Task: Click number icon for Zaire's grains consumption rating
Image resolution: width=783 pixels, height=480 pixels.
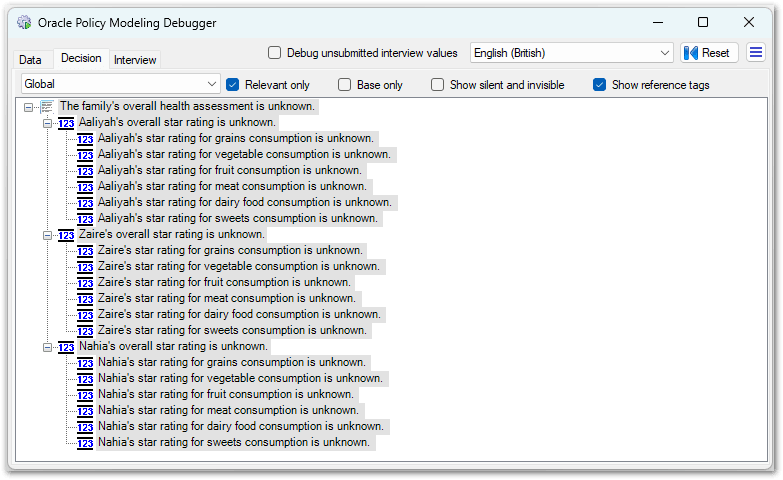Action: tap(85, 251)
